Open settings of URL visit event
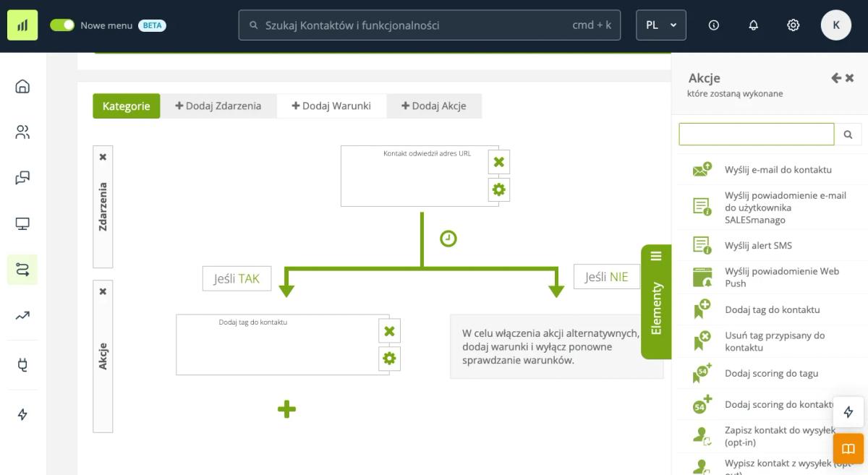Image resolution: width=868 pixels, height=475 pixels. (x=499, y=190)
